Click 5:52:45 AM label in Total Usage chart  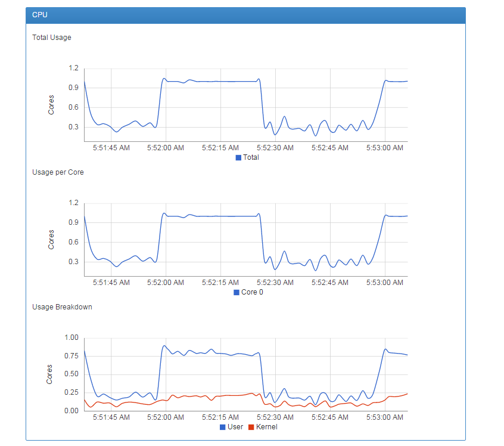[330, 148]
